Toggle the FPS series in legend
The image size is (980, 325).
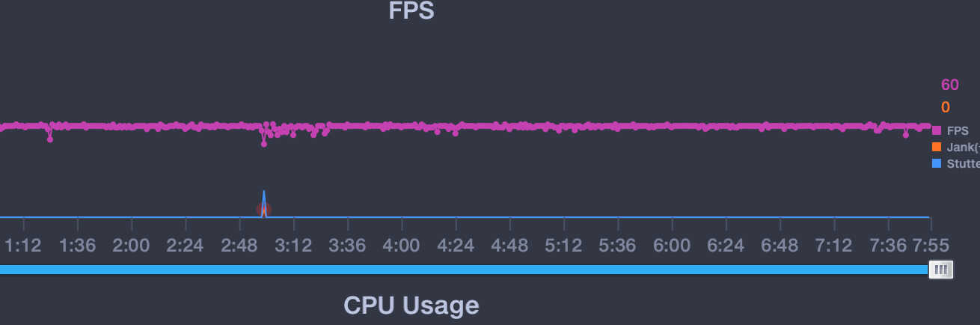pos(950,130)
